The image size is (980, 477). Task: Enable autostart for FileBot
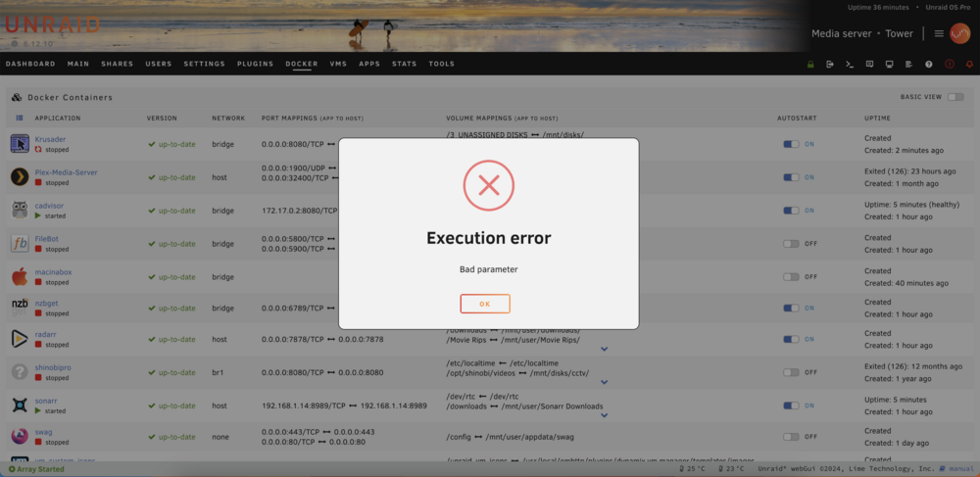[x=791, y=244]
